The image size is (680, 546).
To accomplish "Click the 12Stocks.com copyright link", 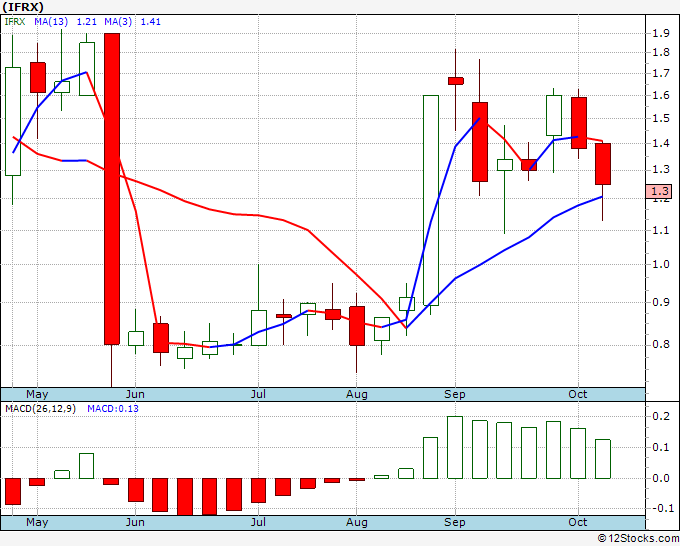I will [638, 538].
